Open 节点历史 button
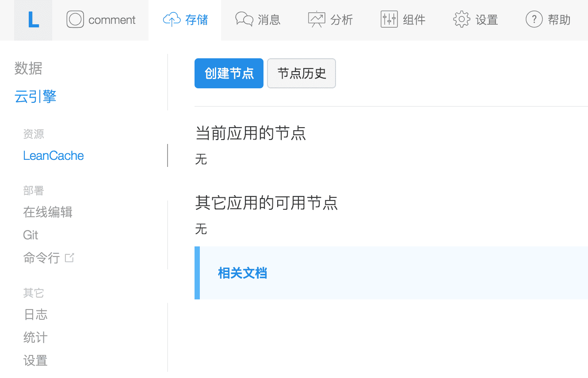Screen dimensions: 588x378 click(x=302, y=73)
